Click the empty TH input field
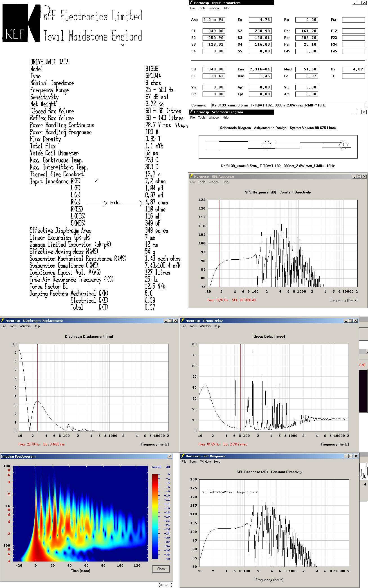 tap(353, 76)
